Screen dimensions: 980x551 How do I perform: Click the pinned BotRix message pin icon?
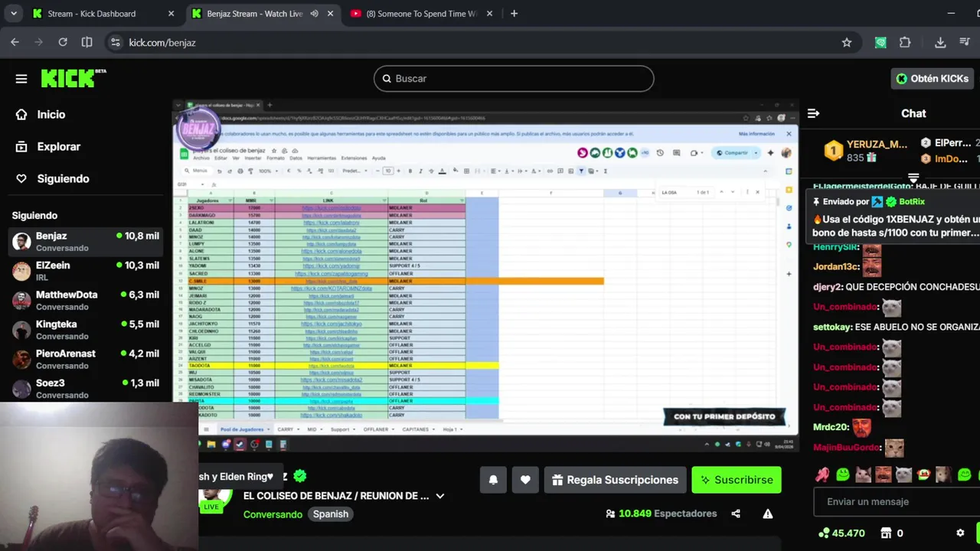tap(816, 202)
